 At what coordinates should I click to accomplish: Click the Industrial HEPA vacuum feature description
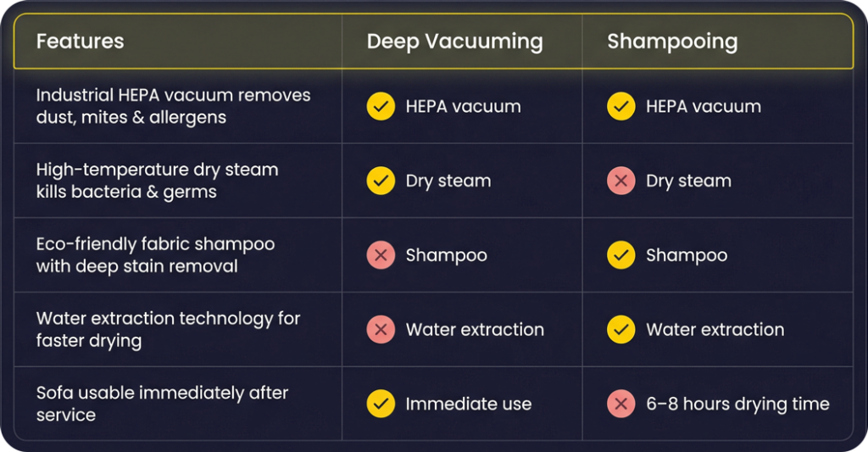(173, 106)
